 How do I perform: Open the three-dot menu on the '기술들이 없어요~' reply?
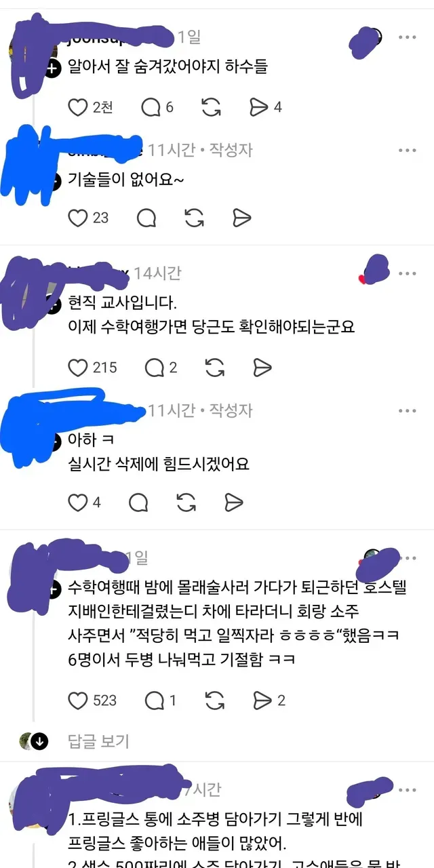pos(408,149)
